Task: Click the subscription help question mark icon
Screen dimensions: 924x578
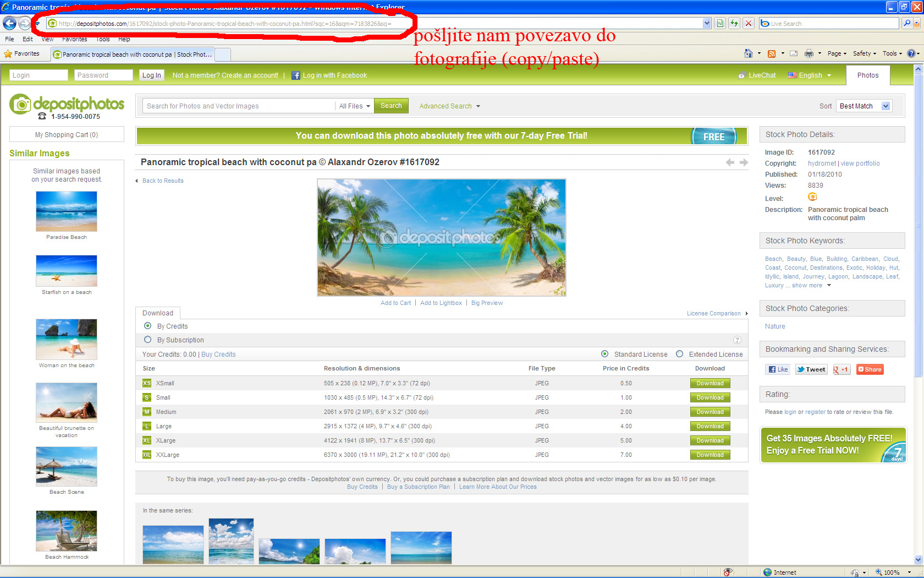Action: point(737,340)
